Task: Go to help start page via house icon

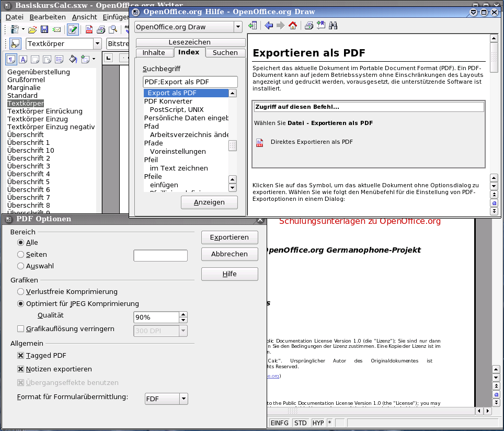Action: coord(293,26)
